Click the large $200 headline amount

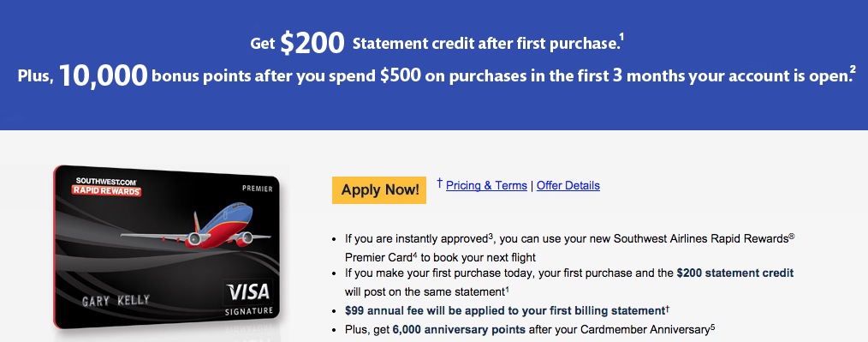tap(312, 43)
